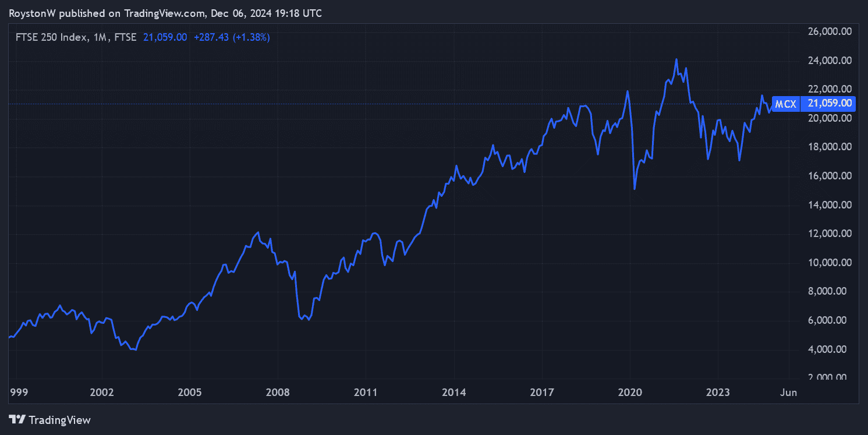Click the TradingView logo icon
The image size is (868, 435).
[x=17, y=419]
